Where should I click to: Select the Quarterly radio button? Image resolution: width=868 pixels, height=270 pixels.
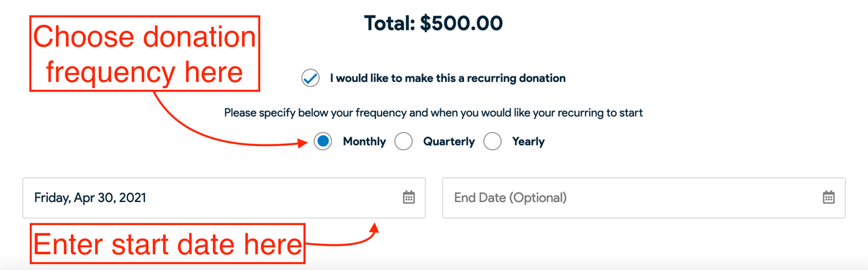click(x=403, y=141)
